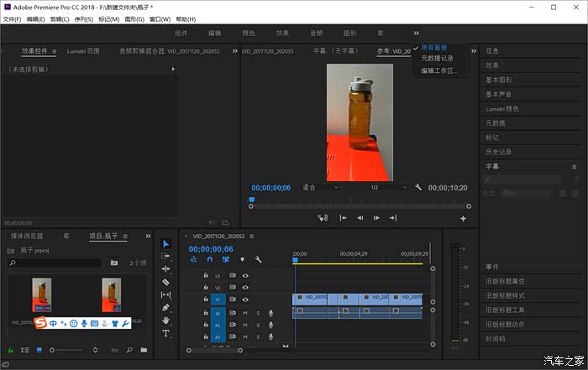Open the 剪辑(C) menu
Viewport: 588px width, 370px height.
[x=60, y=18]
